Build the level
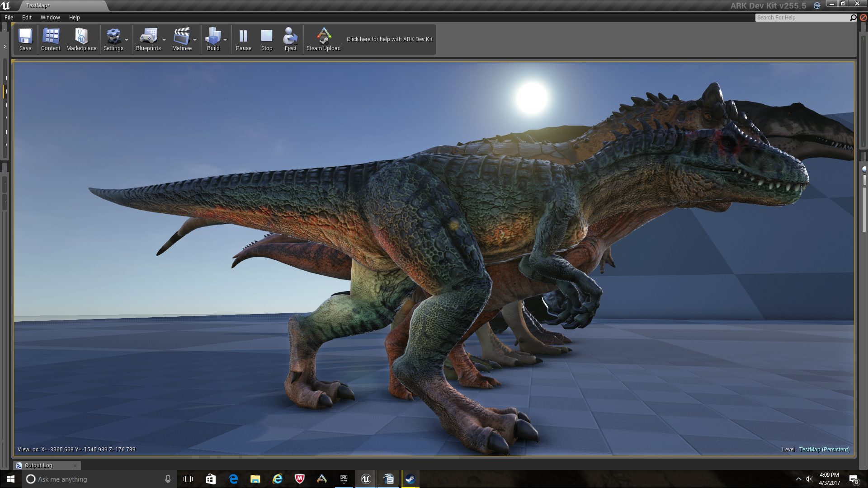This screenshot has height=488, width=868. point(213,40)
